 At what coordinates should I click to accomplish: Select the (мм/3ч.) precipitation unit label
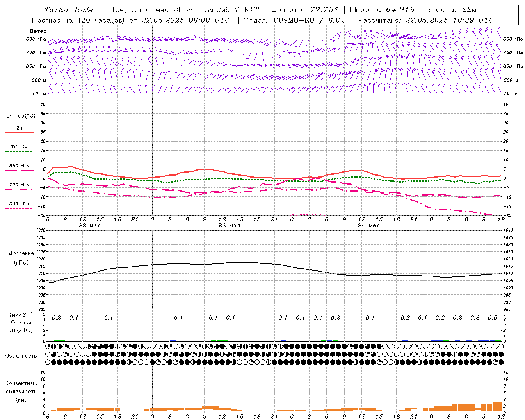[x=21, y=315]
